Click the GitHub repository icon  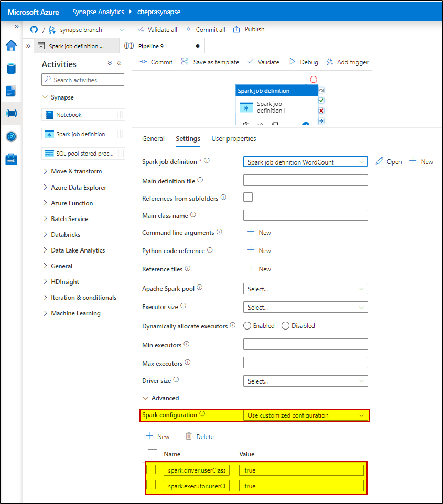(34, 29)
